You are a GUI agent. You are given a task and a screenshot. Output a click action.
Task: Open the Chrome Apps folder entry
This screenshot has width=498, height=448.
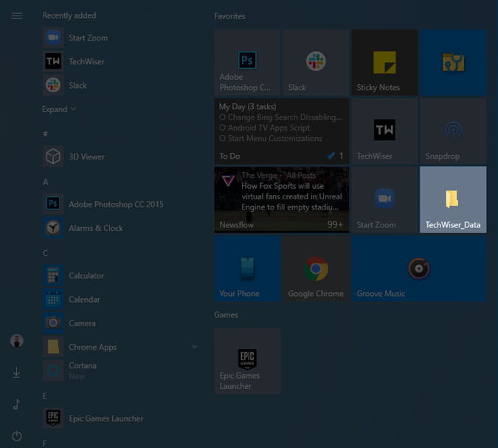pos(121,347)
